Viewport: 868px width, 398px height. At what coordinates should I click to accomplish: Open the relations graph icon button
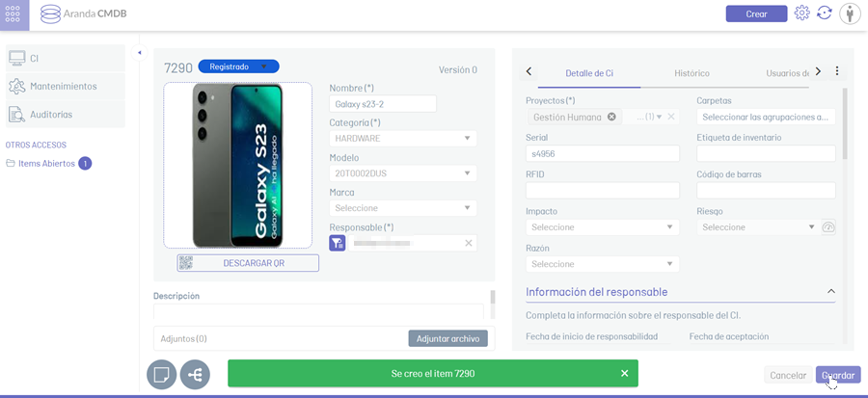195,375
